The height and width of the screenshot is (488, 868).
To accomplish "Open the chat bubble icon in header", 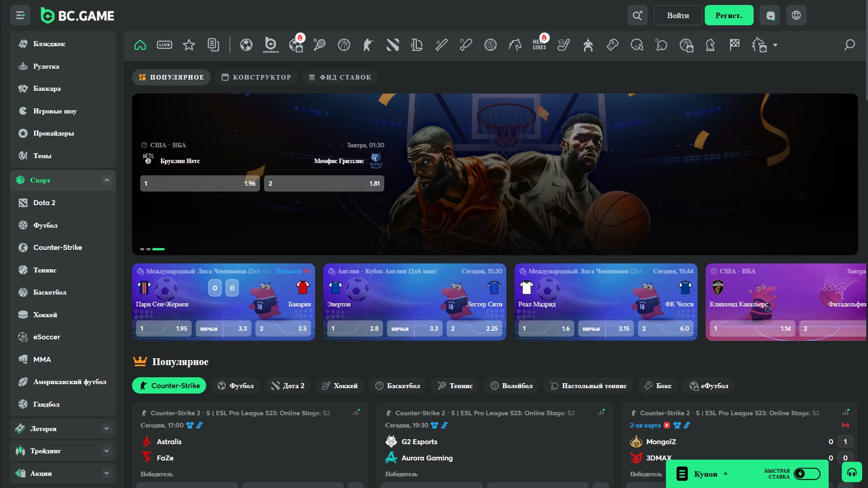I will 770,15.
